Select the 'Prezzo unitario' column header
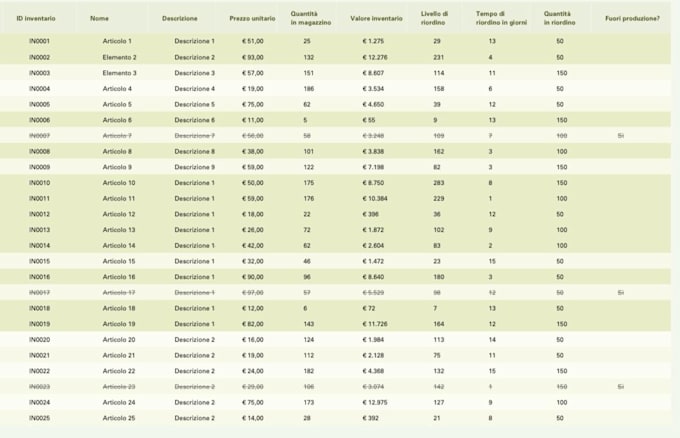This screenshot has width=680, height=438. click(252, 18)
